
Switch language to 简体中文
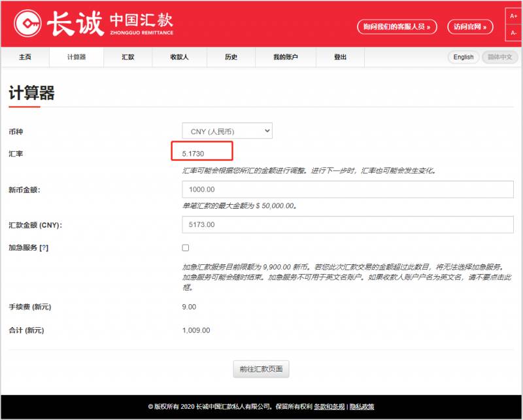[499, 57]
